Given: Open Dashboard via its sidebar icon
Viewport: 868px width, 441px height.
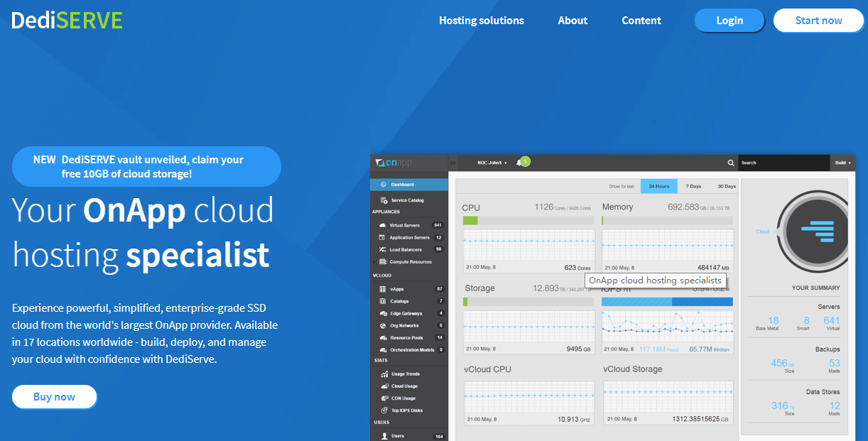Looking at the screenshot, I should 383,185.
